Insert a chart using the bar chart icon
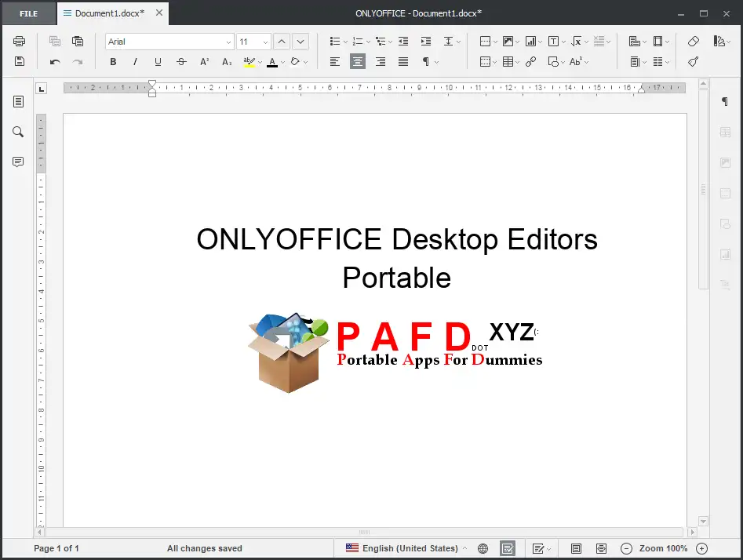 [x=530, y=42]
